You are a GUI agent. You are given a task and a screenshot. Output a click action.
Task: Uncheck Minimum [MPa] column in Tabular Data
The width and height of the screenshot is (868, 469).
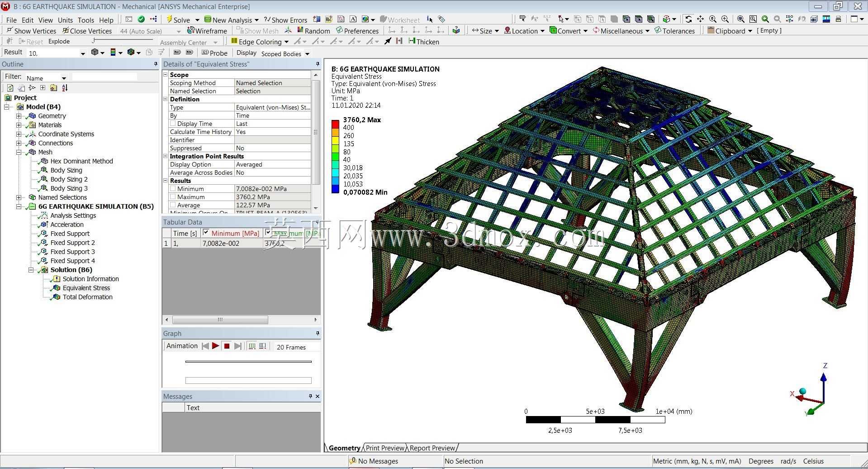coord(206,233)
